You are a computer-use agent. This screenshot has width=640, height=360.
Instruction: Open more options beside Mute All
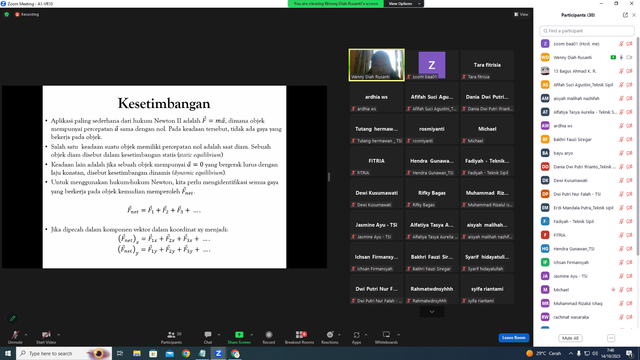(611, 338)
